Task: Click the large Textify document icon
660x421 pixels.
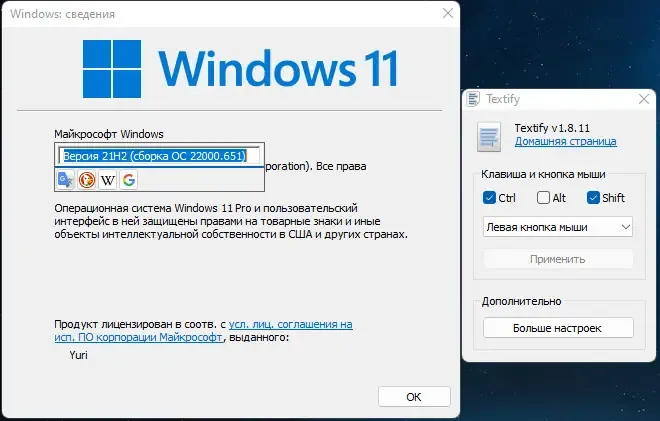Action: point(489,137)
